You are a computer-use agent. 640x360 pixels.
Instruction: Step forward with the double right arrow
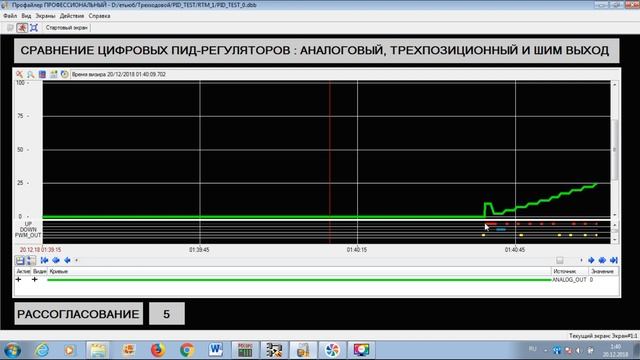tap(602, 260)
